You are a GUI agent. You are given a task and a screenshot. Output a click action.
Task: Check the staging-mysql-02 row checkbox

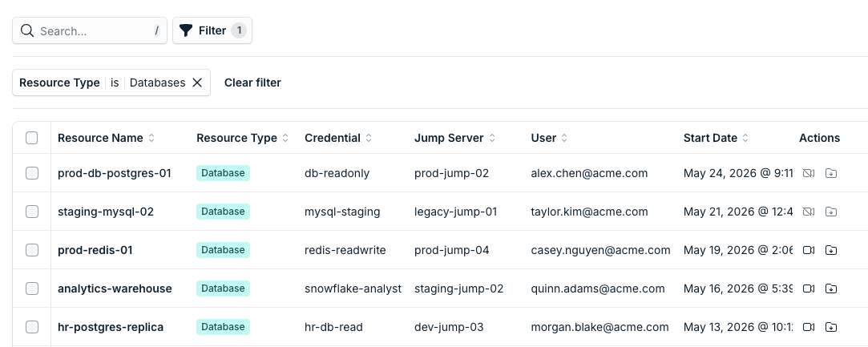[31, 212]
